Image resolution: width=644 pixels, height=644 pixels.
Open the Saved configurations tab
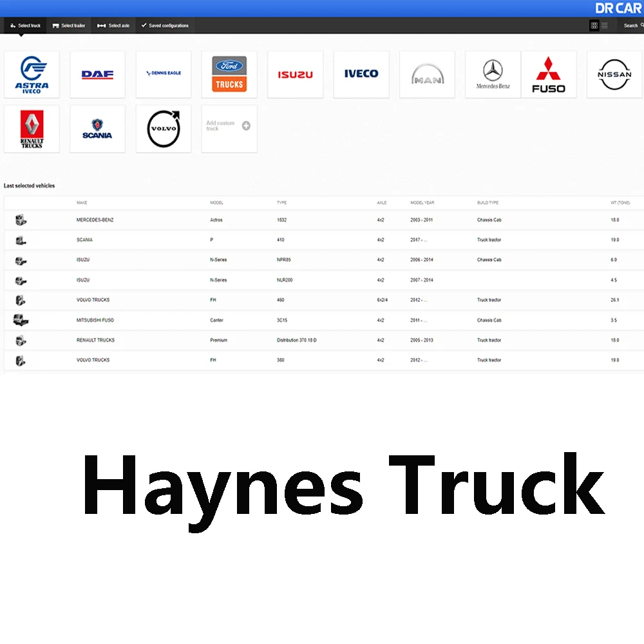tap(165, 26)
